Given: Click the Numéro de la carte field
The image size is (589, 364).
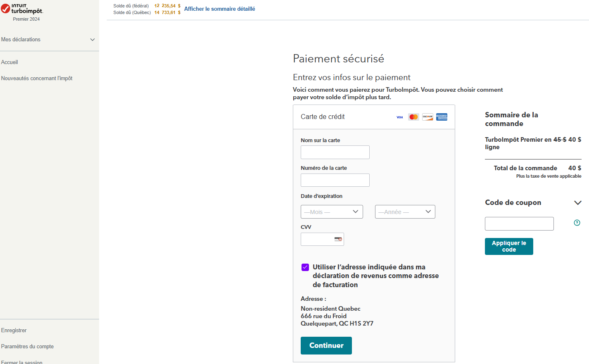Looking at the screenshot, I should pos(335,180).
